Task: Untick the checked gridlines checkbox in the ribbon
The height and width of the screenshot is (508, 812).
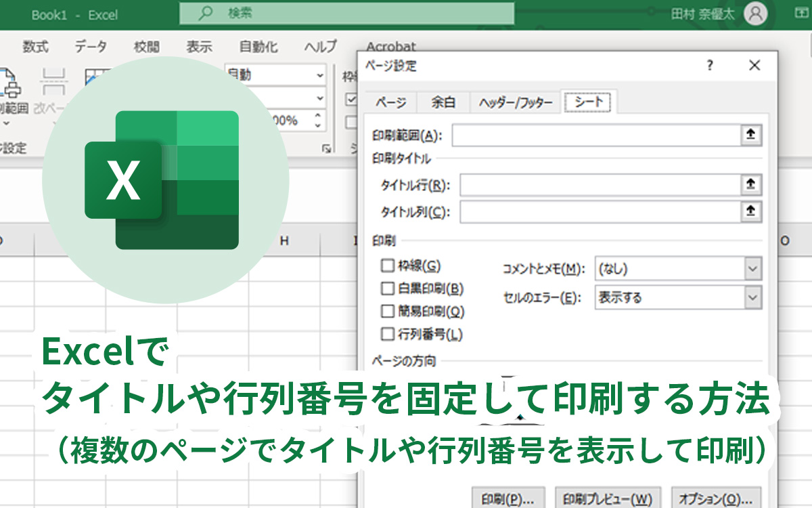Action: pos(351,99)
